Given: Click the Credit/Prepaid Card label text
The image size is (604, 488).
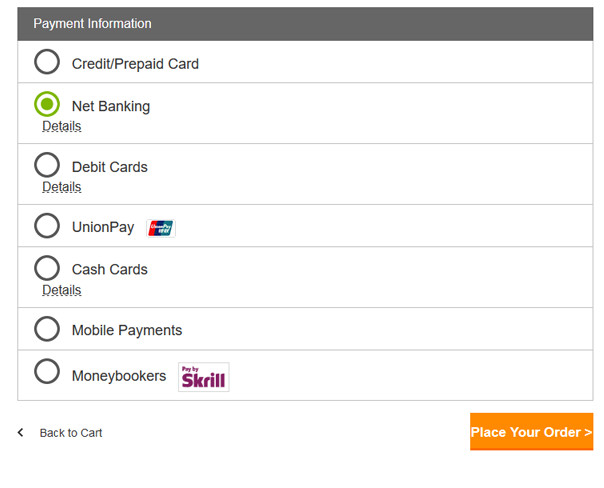Looking at the screenshot, I should 135,64.
